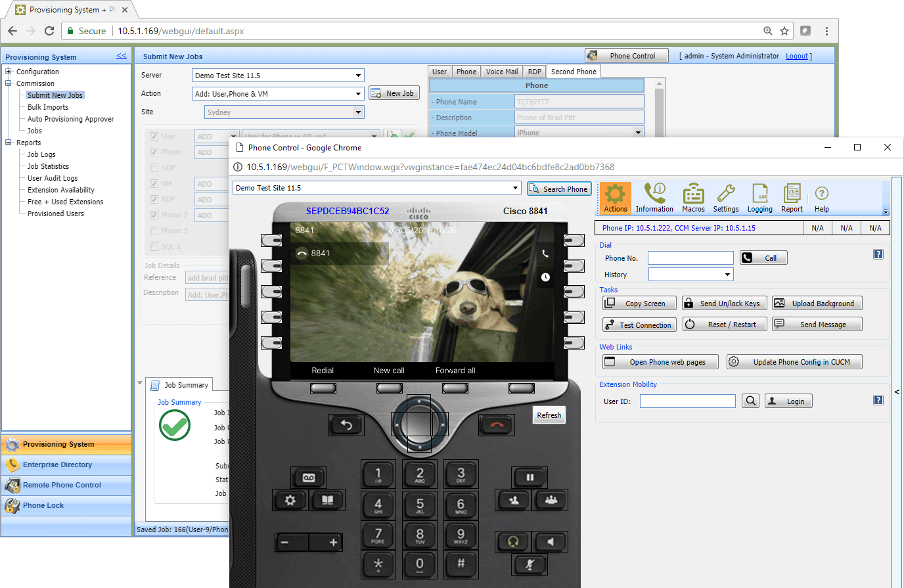Open the Server dropdown
This screenshot has width=904, height=588.
tap(358, 76)
